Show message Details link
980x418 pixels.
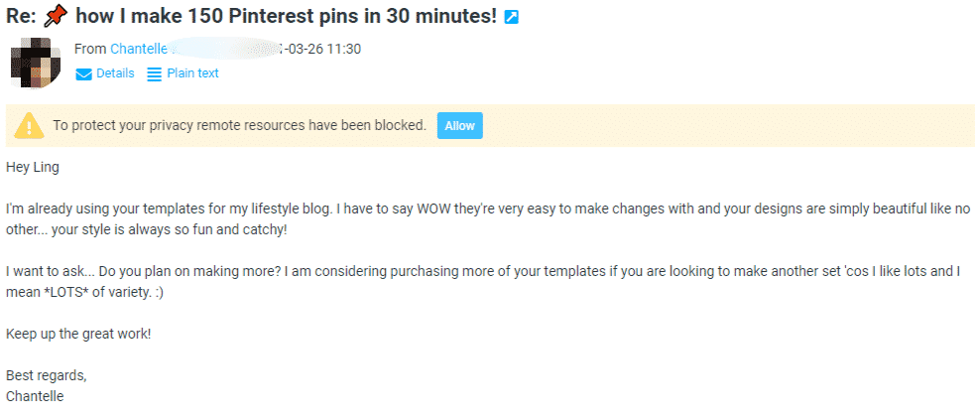pyautogui.click(x=115, y=73)
